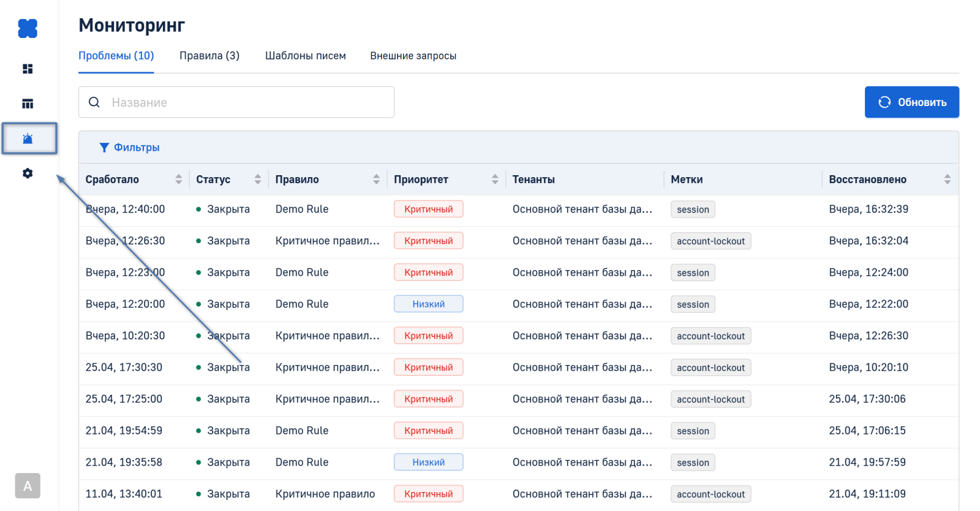The width and height of the screenshot is (980, 511).
Task: Sort table by Приоритет column arrows
Action: coord(495,180)
